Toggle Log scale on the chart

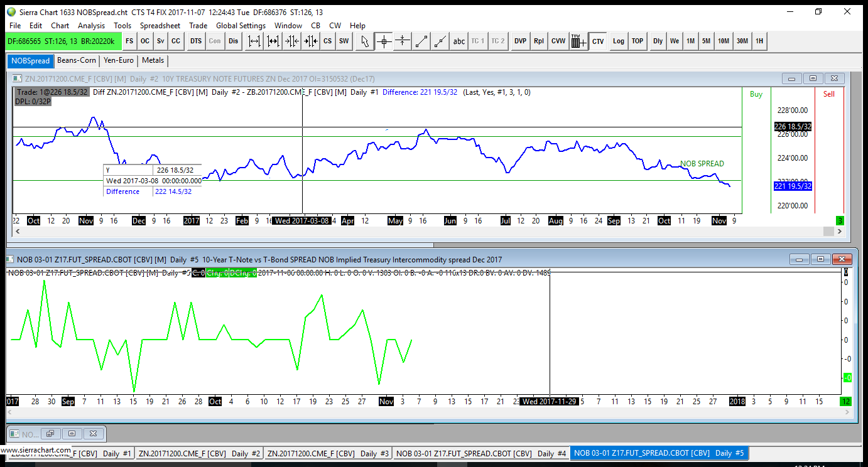tap(619, 41)
